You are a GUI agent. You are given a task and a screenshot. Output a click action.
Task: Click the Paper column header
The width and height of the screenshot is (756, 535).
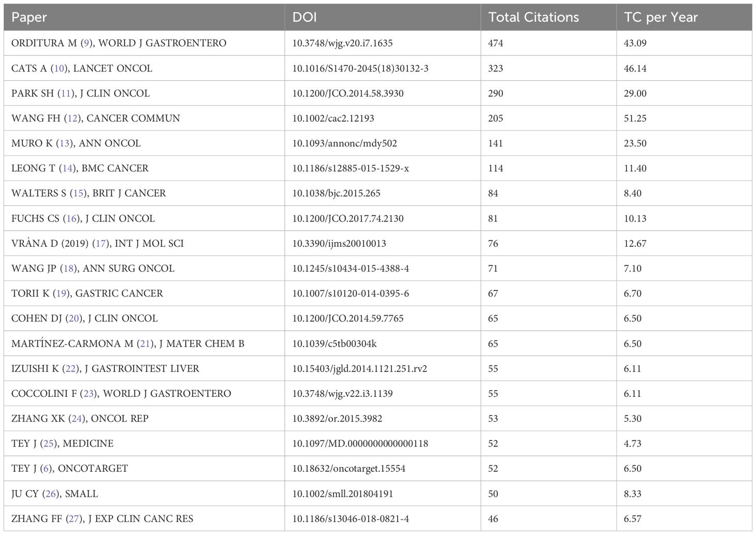29,17
